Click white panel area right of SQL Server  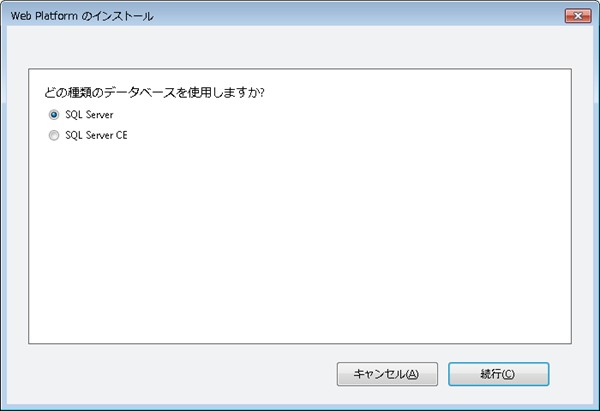click(350, 115)
